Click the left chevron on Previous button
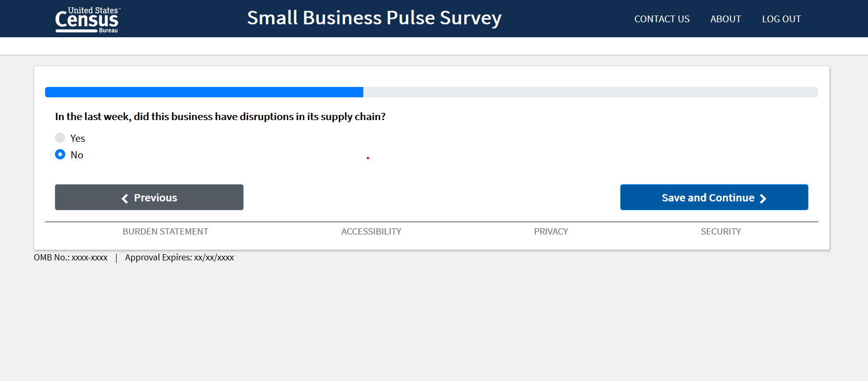Image resolution: width=868 pixels, height=381 pixels. click(125, 198)
